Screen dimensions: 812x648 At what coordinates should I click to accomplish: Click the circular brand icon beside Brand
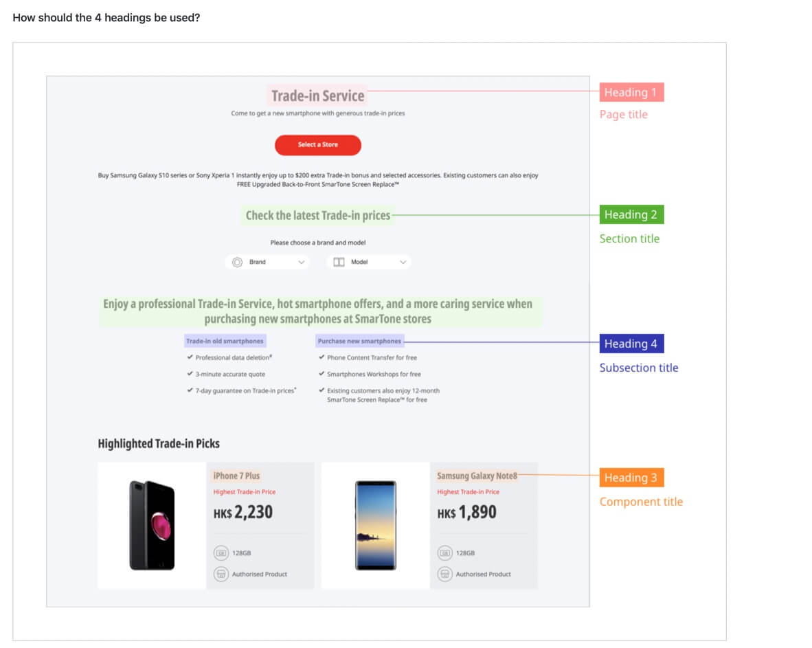tap(237, 262)
